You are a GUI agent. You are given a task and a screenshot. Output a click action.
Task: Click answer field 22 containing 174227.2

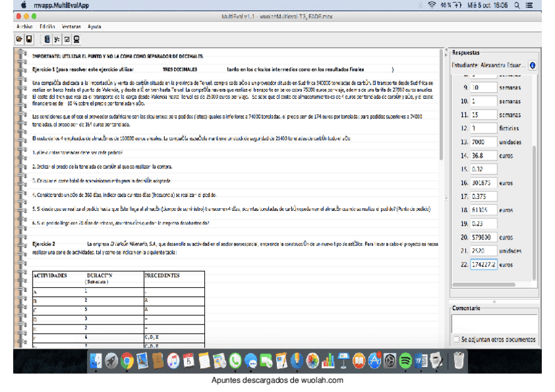tap(484, 264)
